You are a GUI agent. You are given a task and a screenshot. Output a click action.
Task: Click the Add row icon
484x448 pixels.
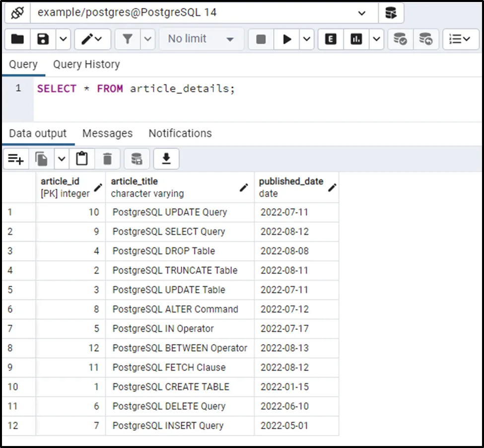click(x=16, y=159)
